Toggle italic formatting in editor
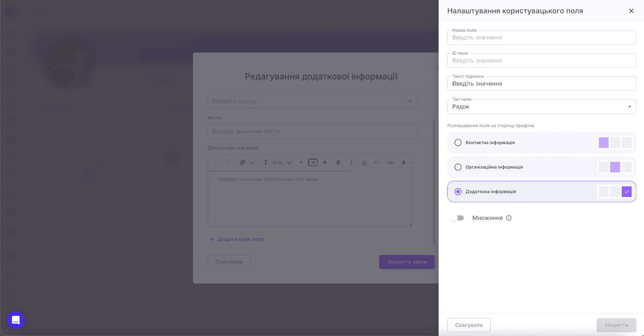 (x=351, y=162)
